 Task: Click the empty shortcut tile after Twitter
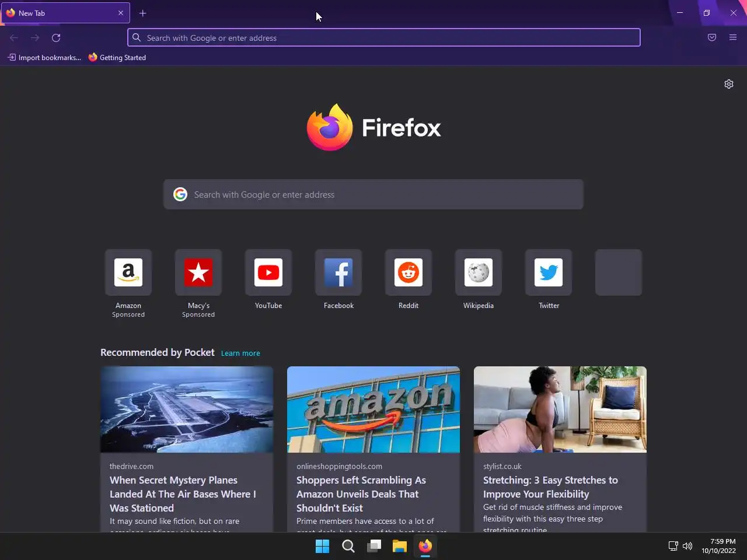coord(619,272)
